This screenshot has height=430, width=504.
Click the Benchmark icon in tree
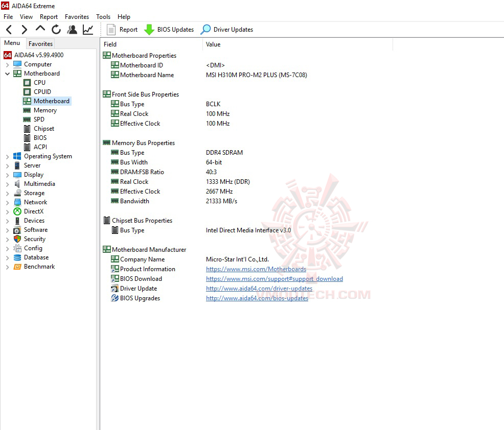pyautogui.click(x=17, y=267)
